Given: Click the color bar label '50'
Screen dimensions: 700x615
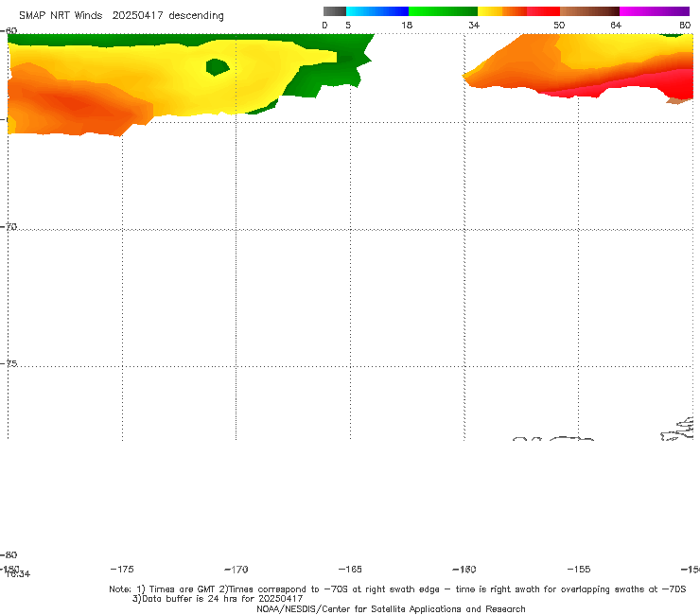Looking at the screenshot, I should click(x=559, y=25).
